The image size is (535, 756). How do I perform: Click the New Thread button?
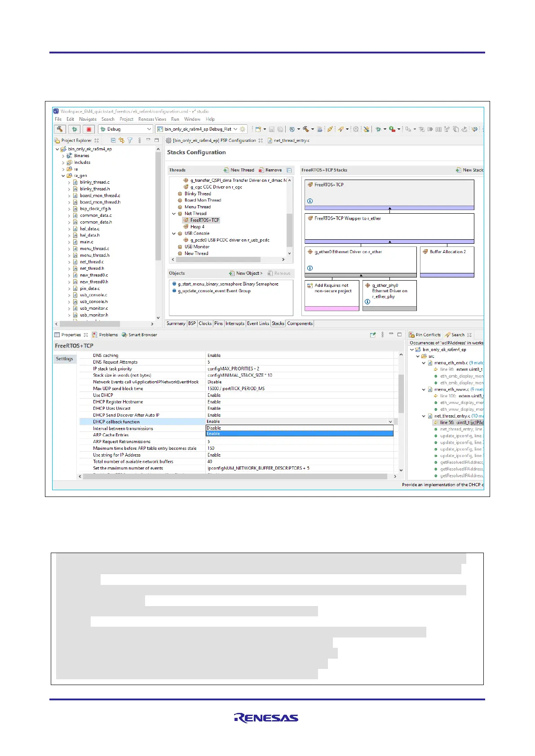(239, 170)
